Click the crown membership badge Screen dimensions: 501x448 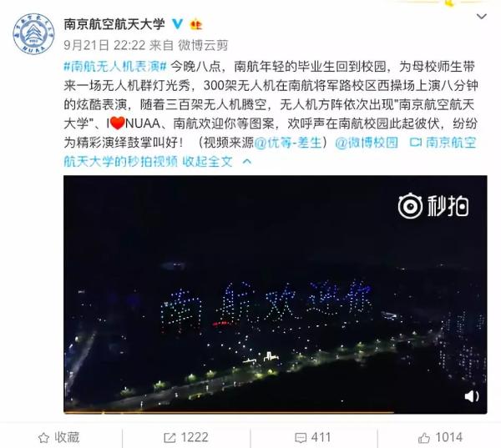196,24
